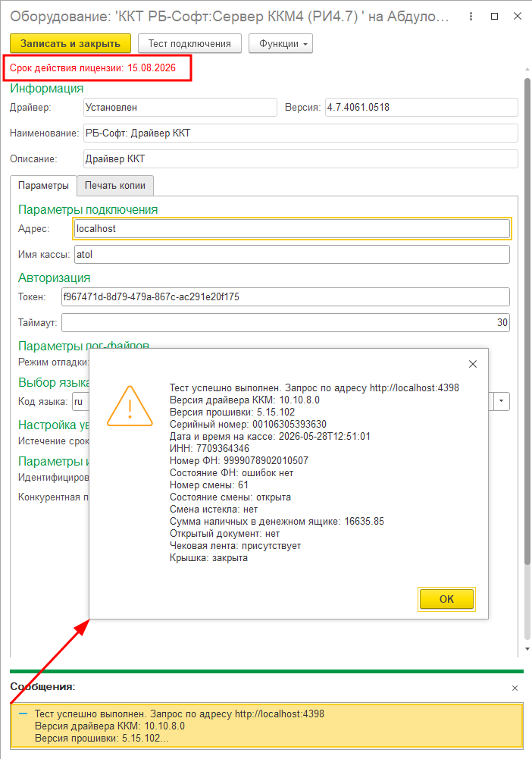Select the Параметры tab

(43, 186)
